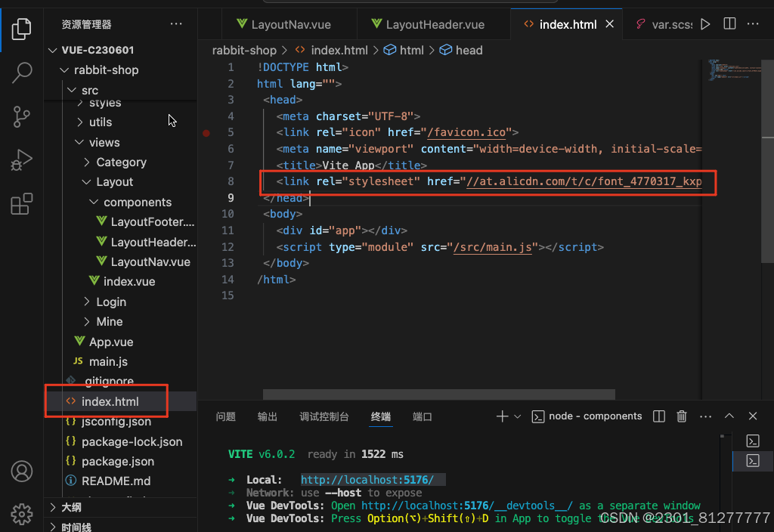Open Source Control view

point(21,117)
